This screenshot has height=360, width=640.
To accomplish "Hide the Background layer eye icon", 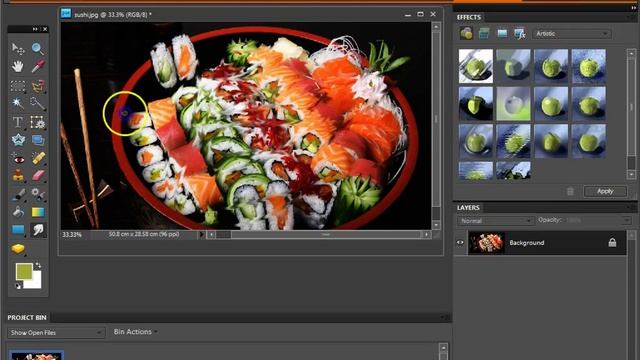I will pos(460,242).
